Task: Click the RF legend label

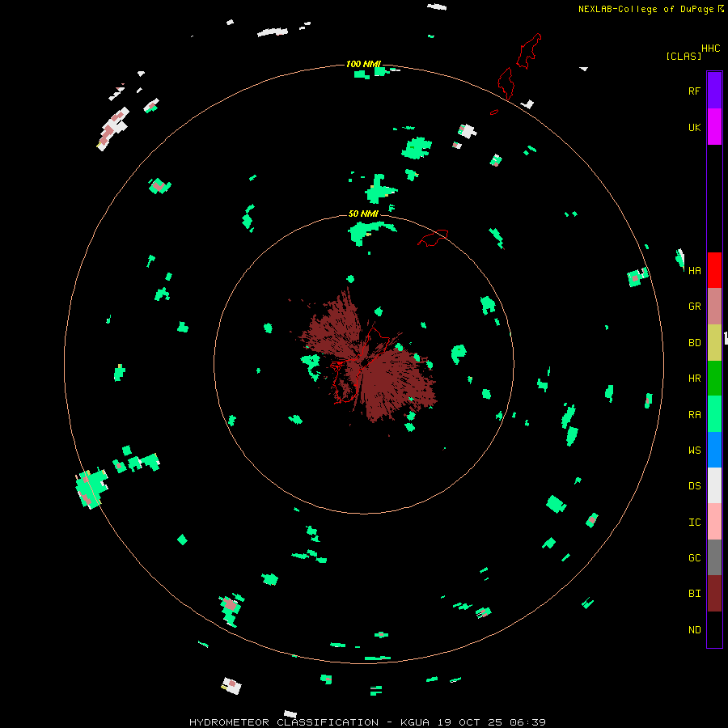Action: pos(694,91)
